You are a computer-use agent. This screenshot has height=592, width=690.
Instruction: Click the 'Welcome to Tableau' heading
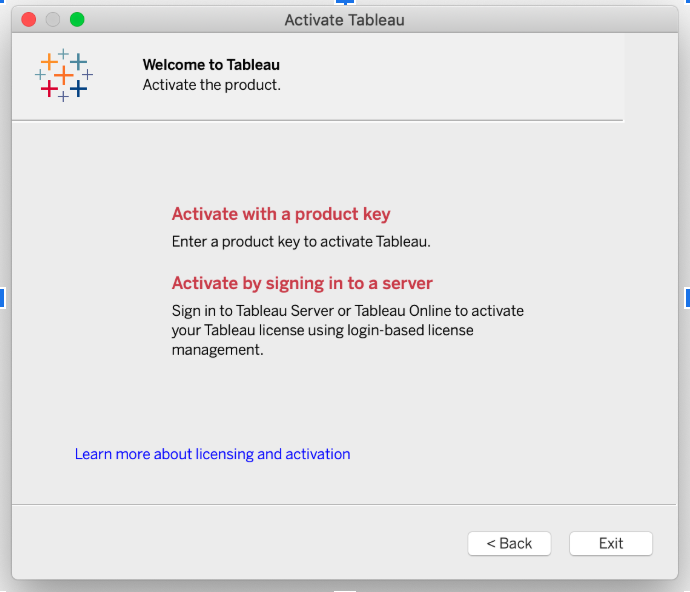click(x=211, y=65)
